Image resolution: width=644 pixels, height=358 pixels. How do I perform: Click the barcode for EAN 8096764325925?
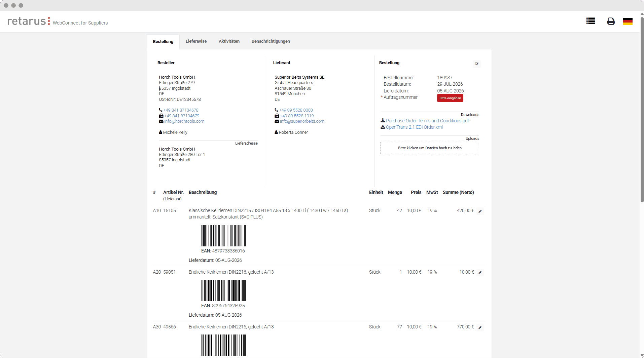223,290
